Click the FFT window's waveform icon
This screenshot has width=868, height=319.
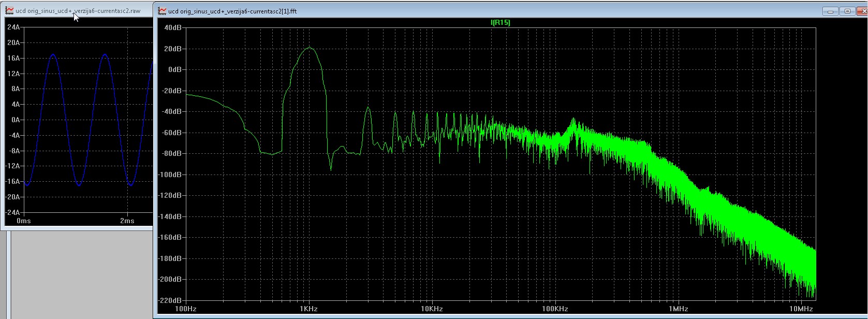[x=163, y=11]
